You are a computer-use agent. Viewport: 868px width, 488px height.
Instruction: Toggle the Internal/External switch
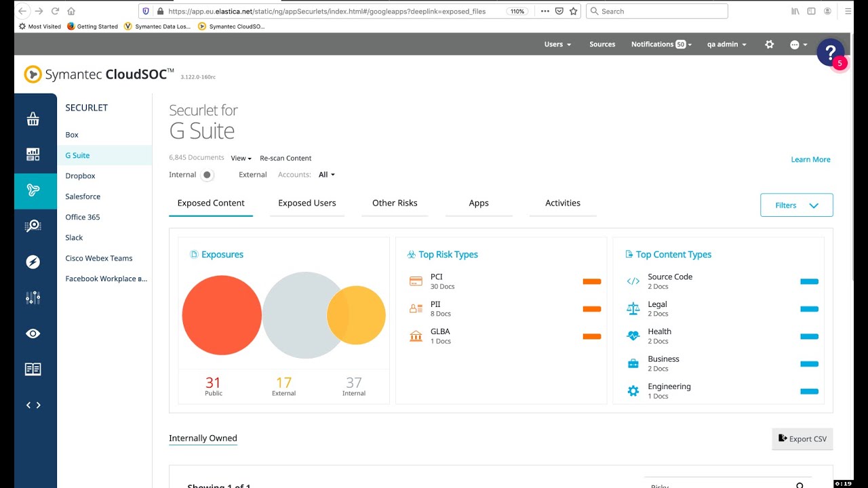[x=207, y=175]
